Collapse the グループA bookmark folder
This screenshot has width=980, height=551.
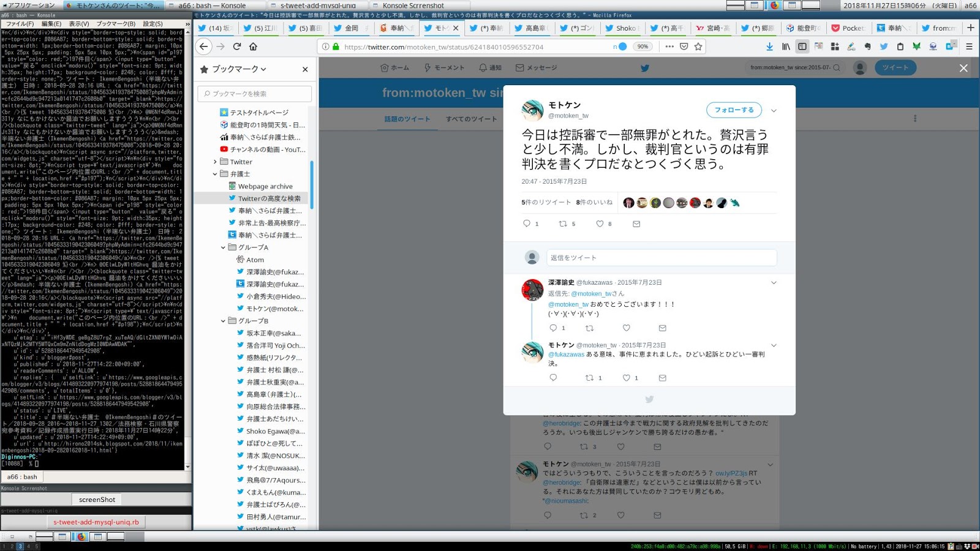223,247
